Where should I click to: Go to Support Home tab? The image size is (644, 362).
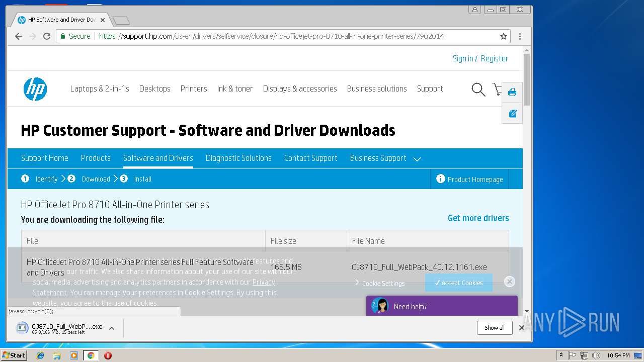click(44, 158)
